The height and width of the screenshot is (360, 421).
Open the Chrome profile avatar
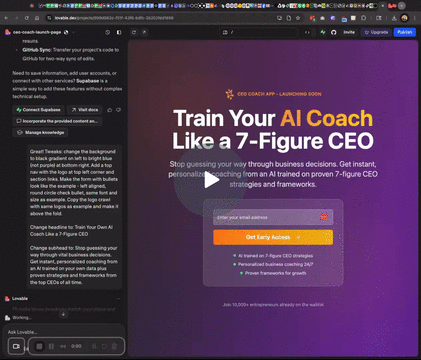click(x=404, y=18)
